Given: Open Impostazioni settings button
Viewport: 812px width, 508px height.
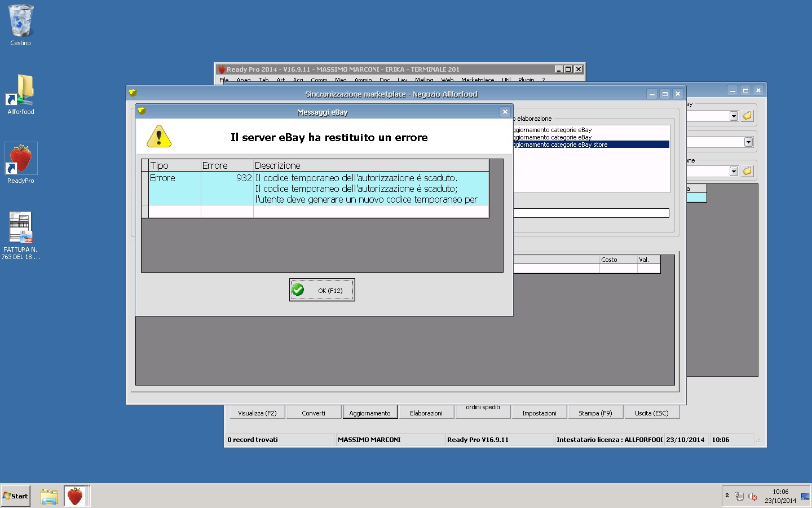Looking at the screenshot, I should 539,413.
